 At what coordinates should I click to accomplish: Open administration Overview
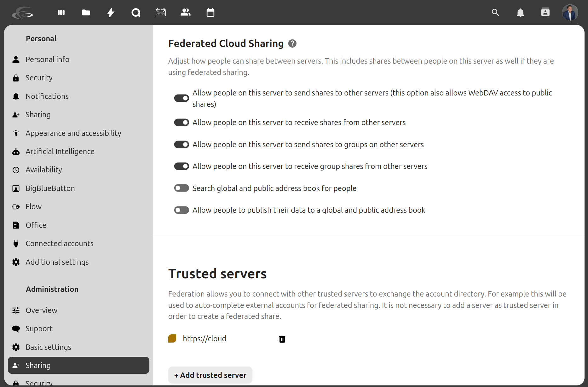tap(78, 310)
